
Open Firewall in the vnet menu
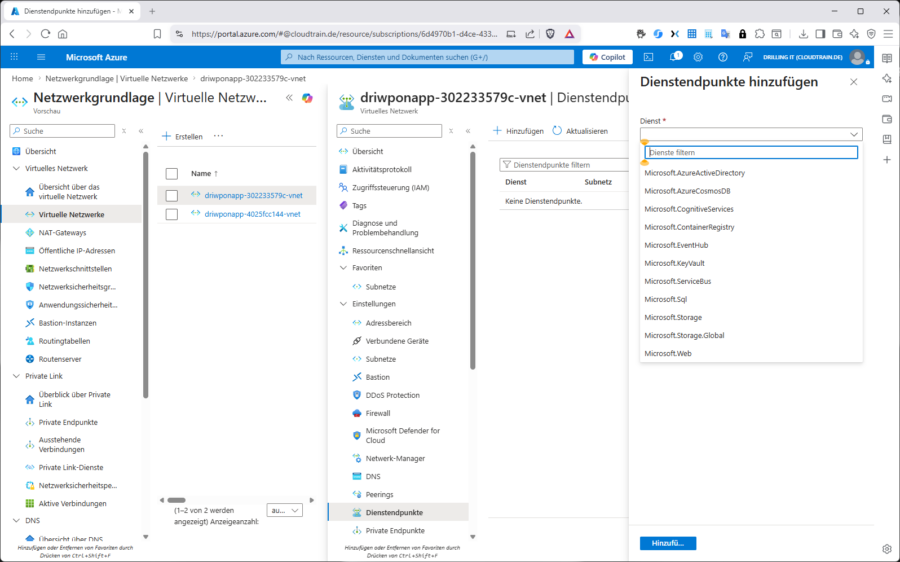(378, 413)
